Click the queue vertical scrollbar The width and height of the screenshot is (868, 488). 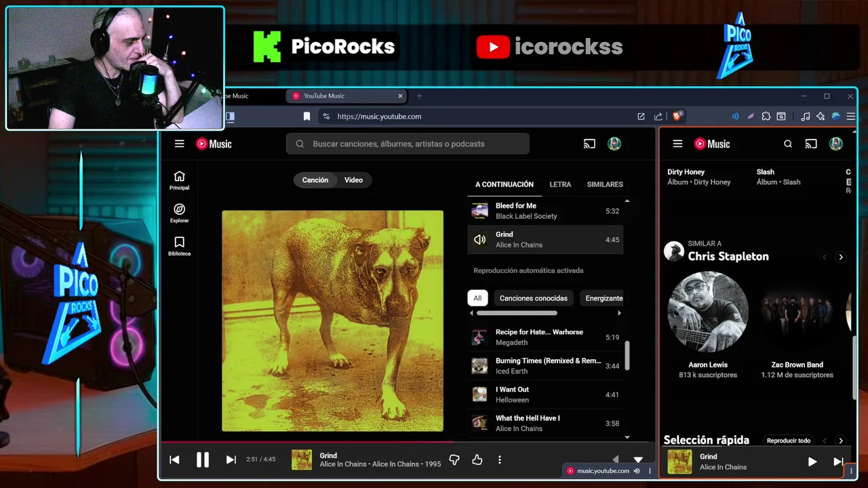coord(627,354)
